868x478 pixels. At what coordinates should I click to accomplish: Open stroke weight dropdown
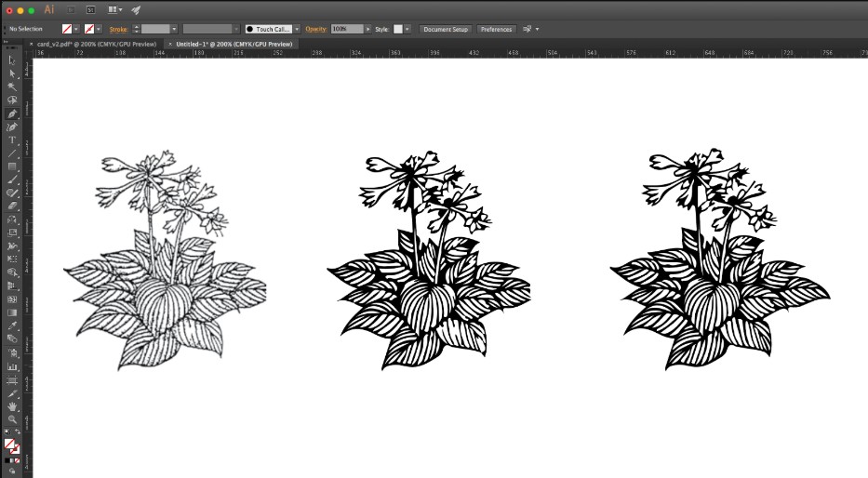[x=174, y=30]
